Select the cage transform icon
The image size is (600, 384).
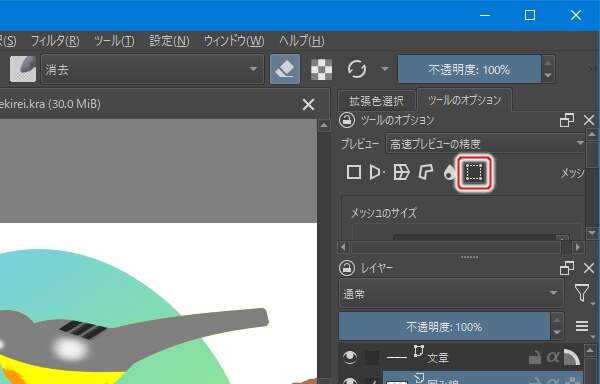click(426, 172)
